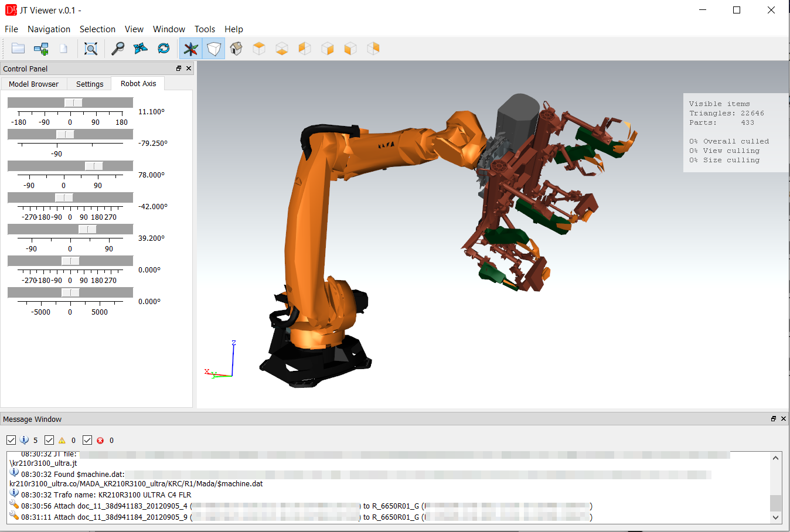Click the second axis slider showing -79.250°
Screen dimensions: 790x532
[x=70, y=134]
